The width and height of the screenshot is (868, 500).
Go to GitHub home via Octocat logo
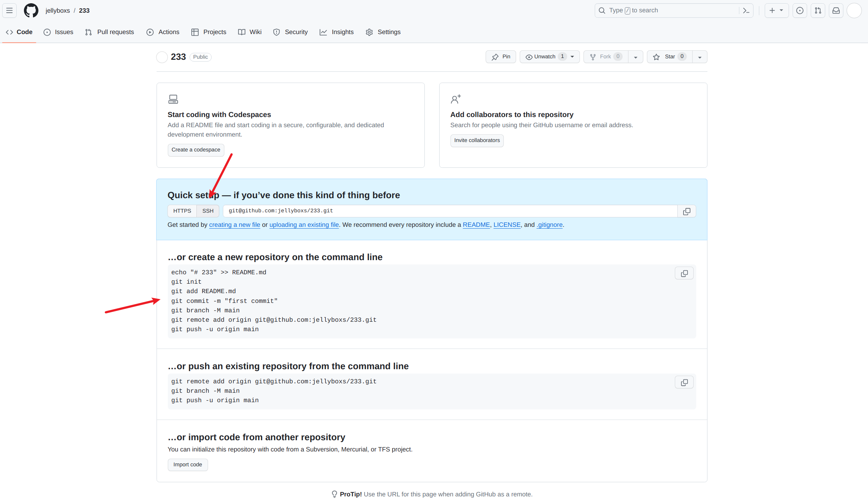tap(31, 11)
